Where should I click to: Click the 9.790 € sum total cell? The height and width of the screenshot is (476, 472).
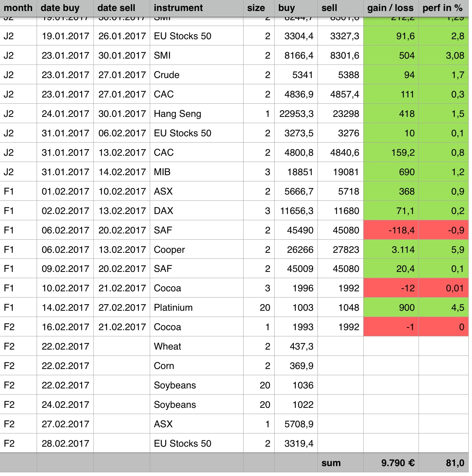point(391,463)
